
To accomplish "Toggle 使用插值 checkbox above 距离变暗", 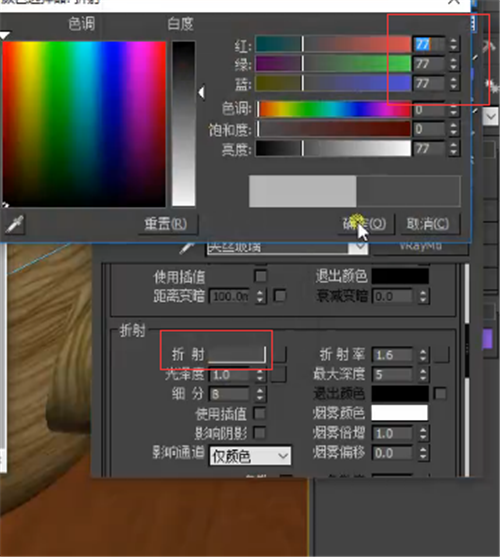I will [x=260, y=276].
